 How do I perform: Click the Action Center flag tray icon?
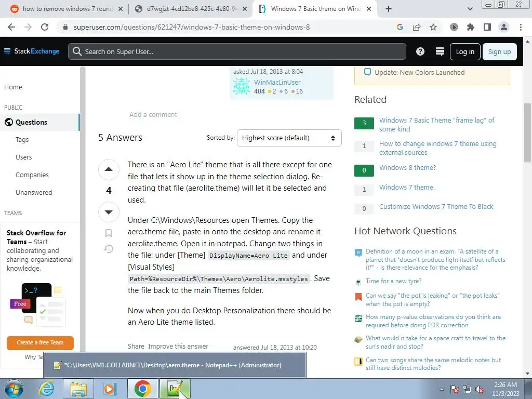(455, 390)
